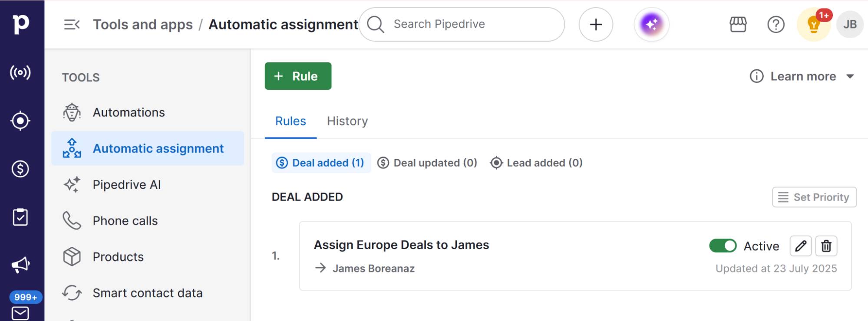Screen dimensions: 868x321
Task: Switch to the Rules tab
Action: click(x=290, y=121)
